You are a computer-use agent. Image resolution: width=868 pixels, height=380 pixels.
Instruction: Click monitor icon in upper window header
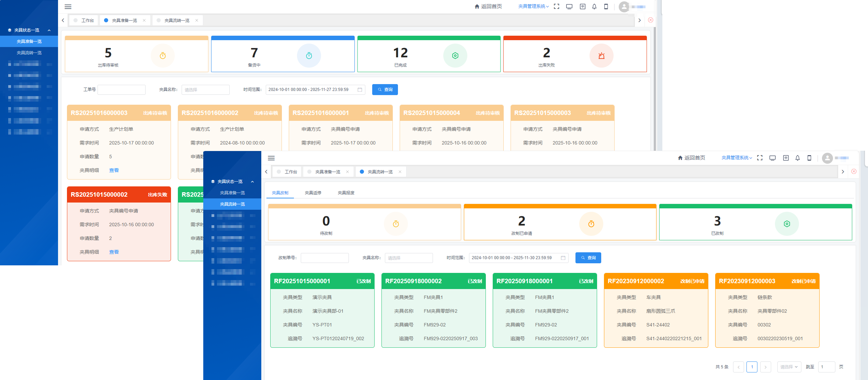(x=569, y=7)
